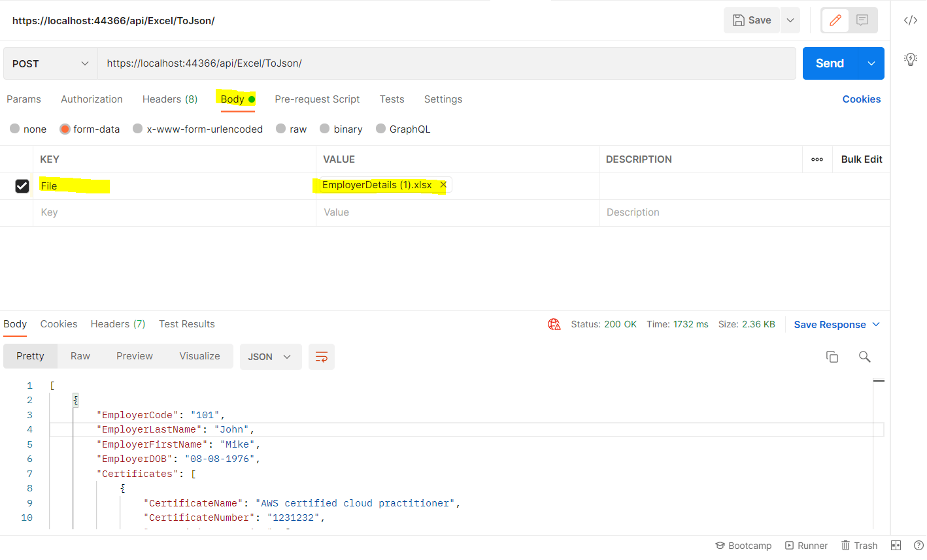
Task: Open Bootcamp in the status bar
Action: click(x=743, y=545)
